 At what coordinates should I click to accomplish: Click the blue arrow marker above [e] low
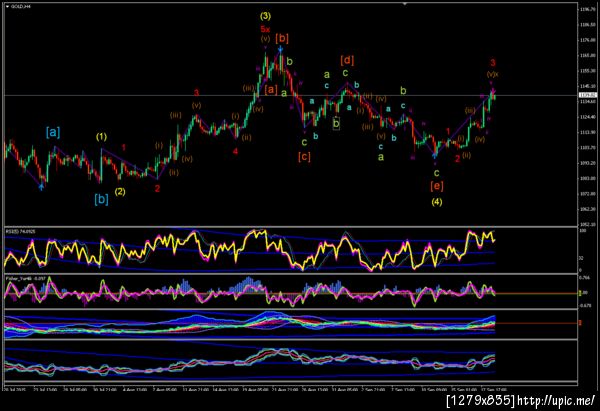point(434,155)
